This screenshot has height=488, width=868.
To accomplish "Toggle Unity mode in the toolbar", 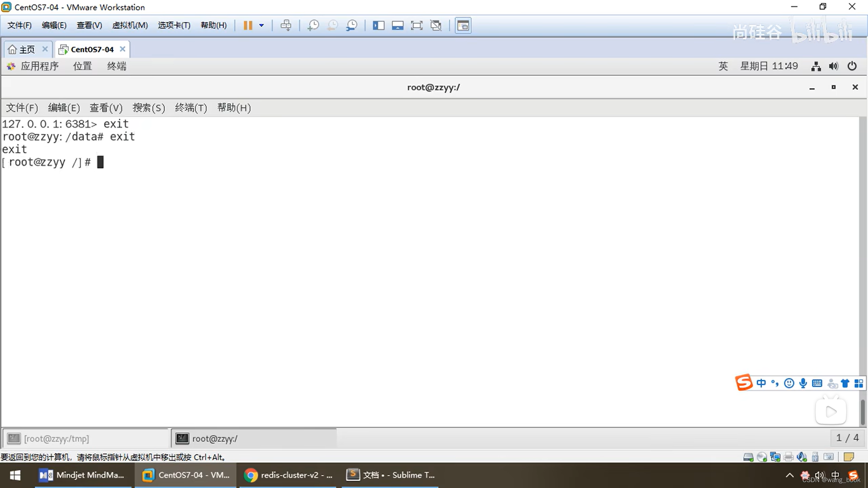I will coord(436,25).
